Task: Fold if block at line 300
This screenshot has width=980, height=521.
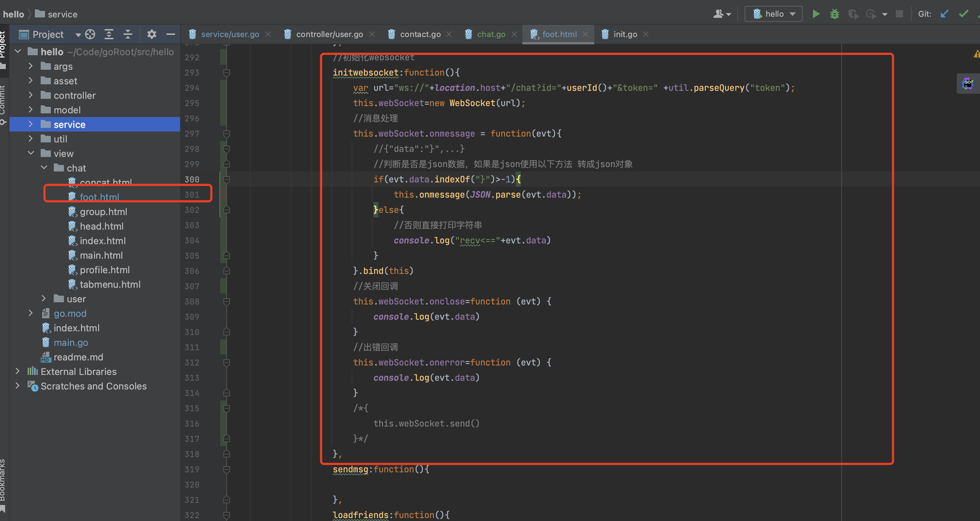Action: (x=226, y=179)
